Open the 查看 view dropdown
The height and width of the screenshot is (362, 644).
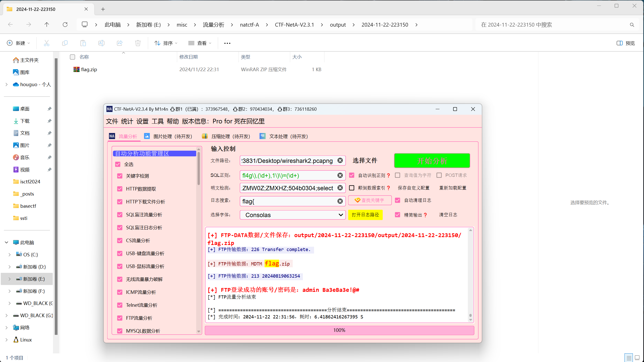200,43
